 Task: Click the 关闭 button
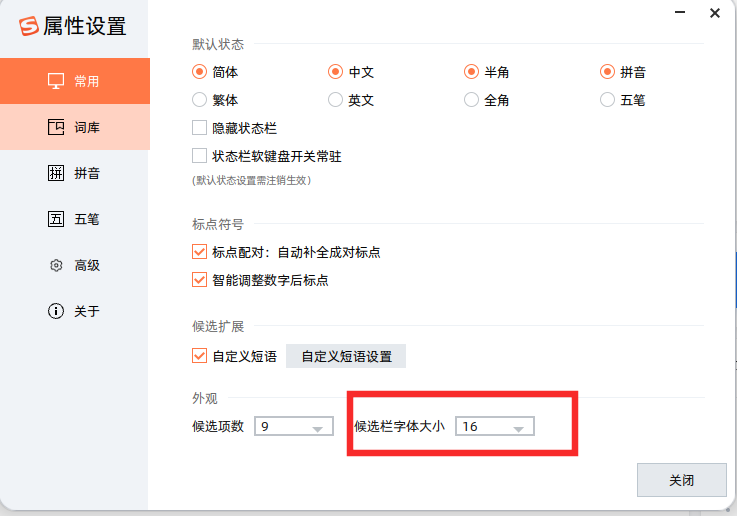[x=682, y=480]
